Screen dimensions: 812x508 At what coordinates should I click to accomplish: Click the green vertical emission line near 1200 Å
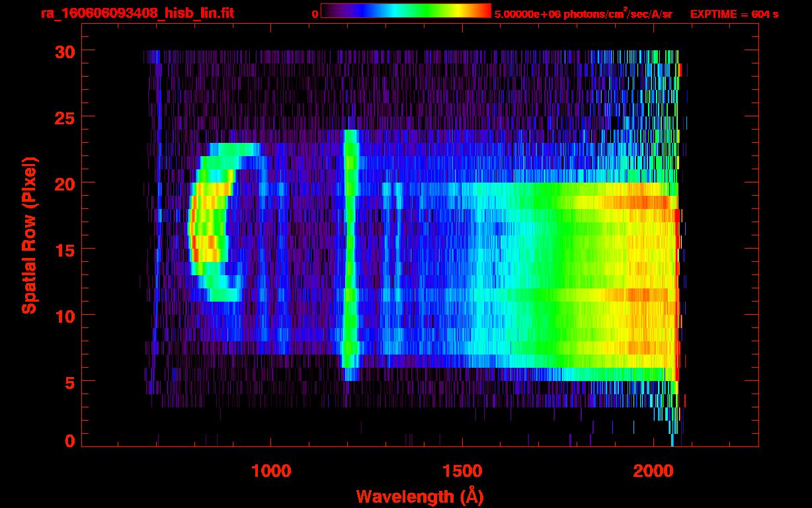pyautogui.click(x=350, y=251)
